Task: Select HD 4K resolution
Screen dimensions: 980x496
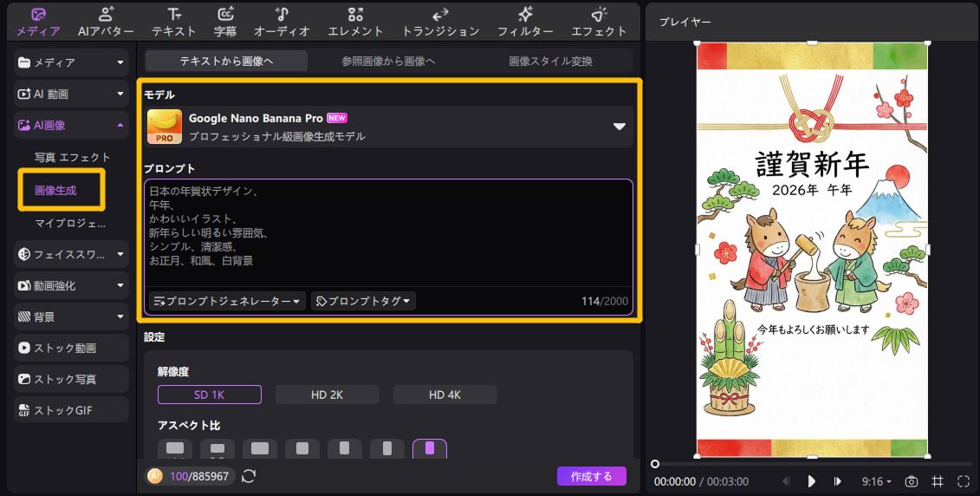Action: (445, 395)
